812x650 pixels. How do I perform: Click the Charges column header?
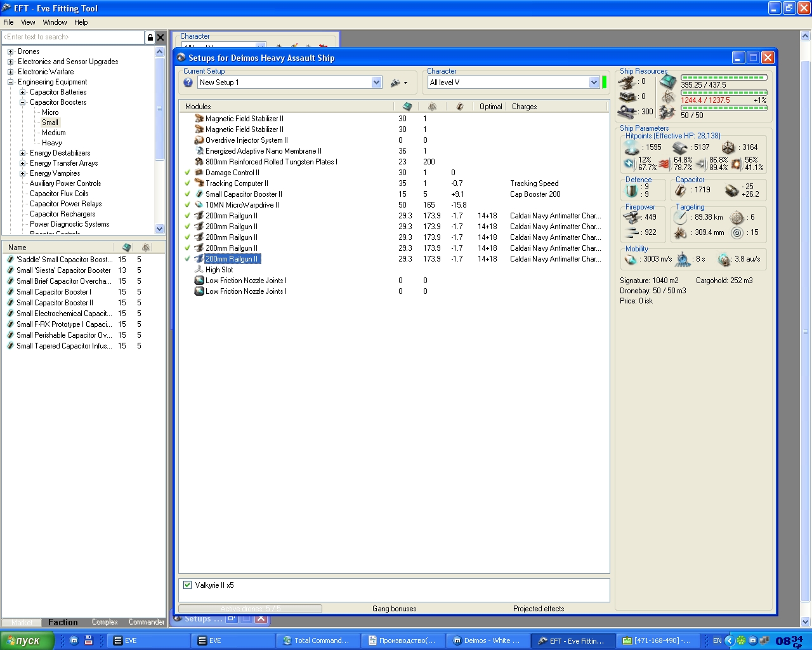click(525, 107)
